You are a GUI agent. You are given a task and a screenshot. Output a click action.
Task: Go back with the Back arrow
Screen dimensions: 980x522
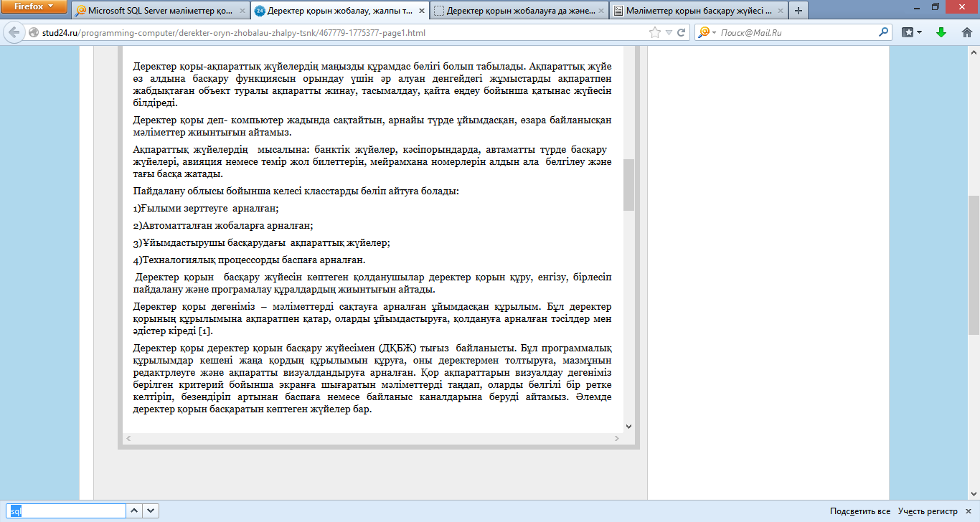click(x=14, y=33)
